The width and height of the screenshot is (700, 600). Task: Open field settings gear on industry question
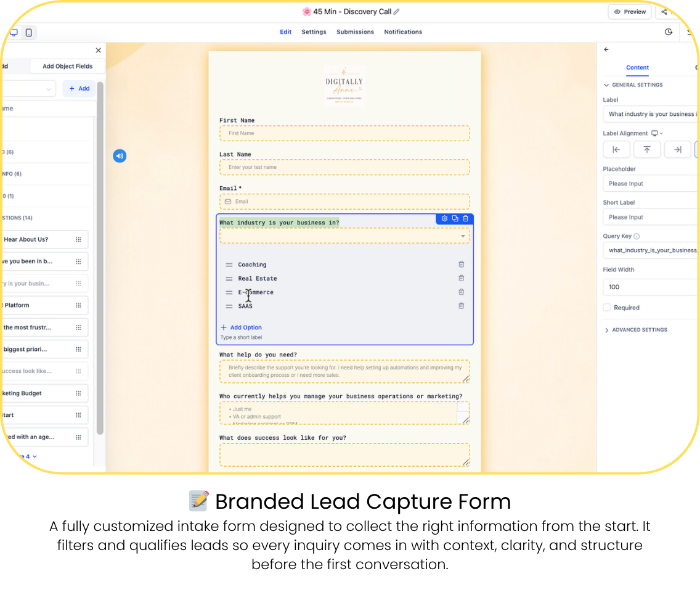click(444, 218)
